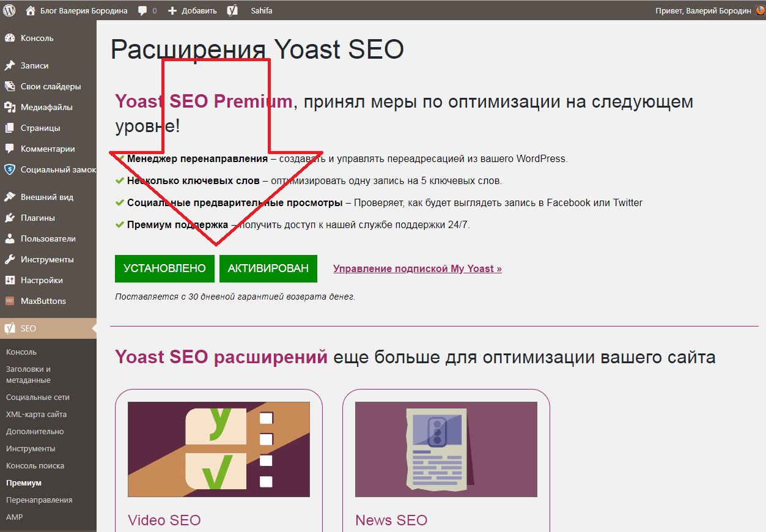Click the SEO Yoast icon in sidebar
Screen dimensions: 766x532
[10, 328]
